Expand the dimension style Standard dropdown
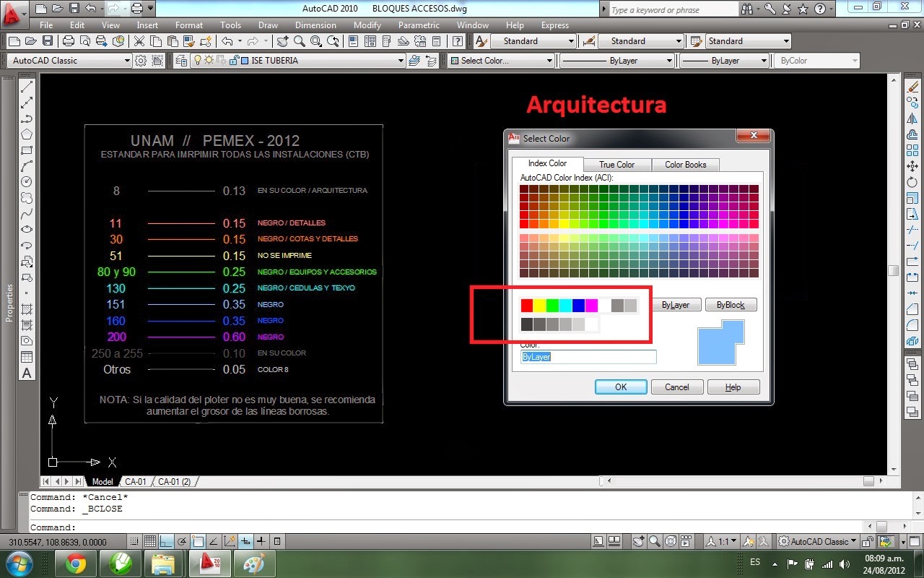Image resolution: width=924 pixels, height=578 pixels. tap(679, 41)
